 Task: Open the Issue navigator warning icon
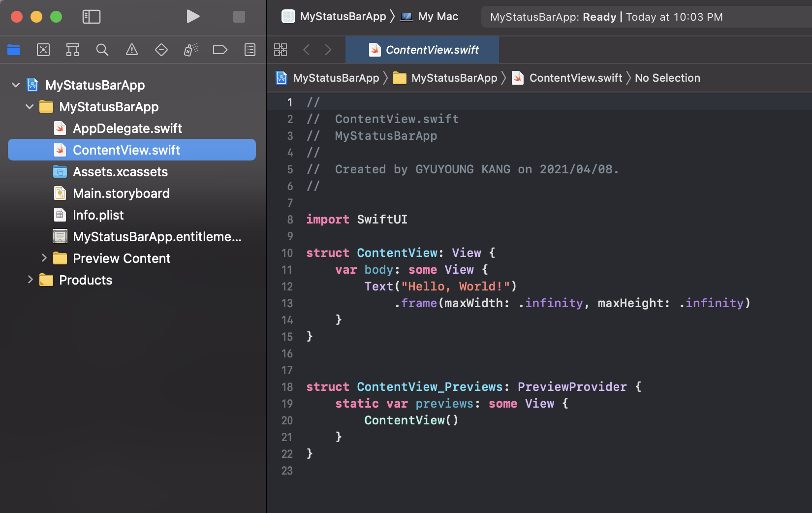[x=132, y=50]
